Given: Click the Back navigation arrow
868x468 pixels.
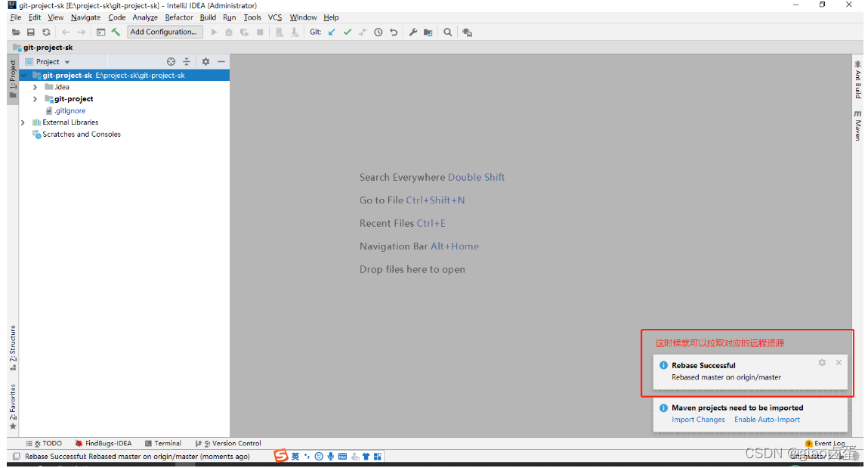Looking at the screenshot, I should click(66, 32).
